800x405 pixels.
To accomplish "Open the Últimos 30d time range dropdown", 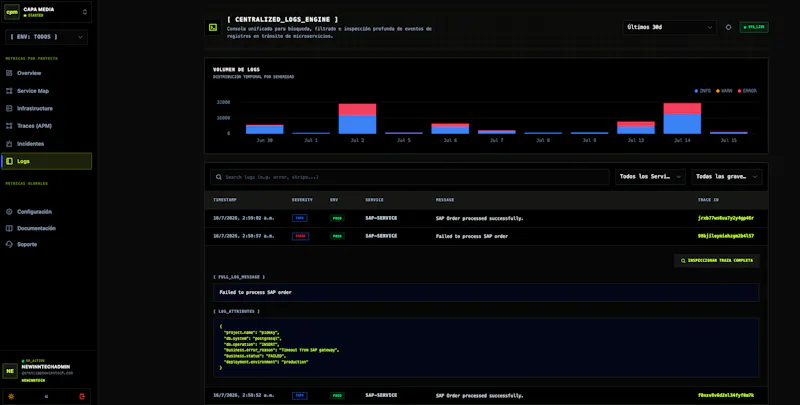I will [669, 27].
